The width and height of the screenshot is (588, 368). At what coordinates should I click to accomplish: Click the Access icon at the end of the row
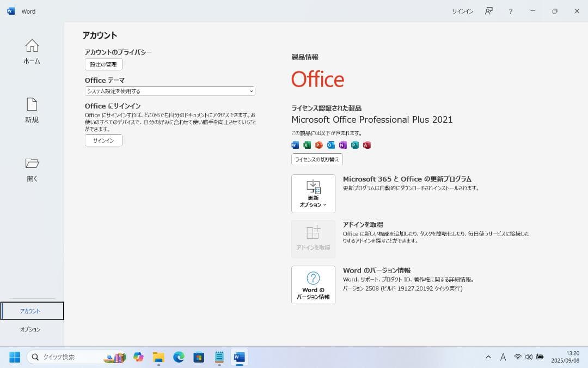coord(366,145)
